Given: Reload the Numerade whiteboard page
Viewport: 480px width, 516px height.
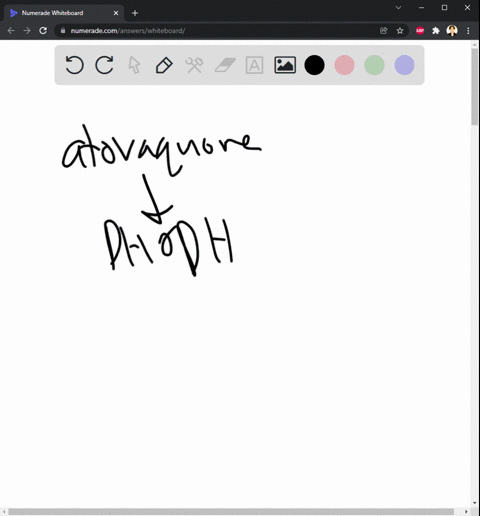Looking at the screenshot, I should pos(43,31).
